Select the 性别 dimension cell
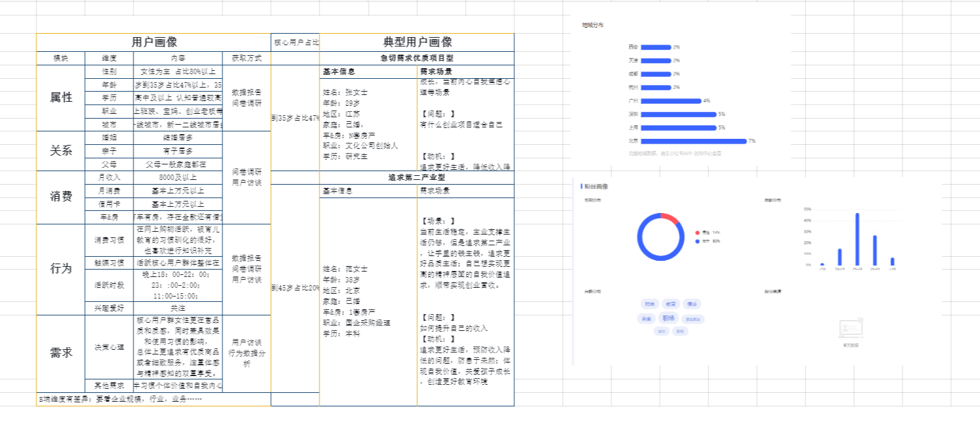 [x=110, y=71]
